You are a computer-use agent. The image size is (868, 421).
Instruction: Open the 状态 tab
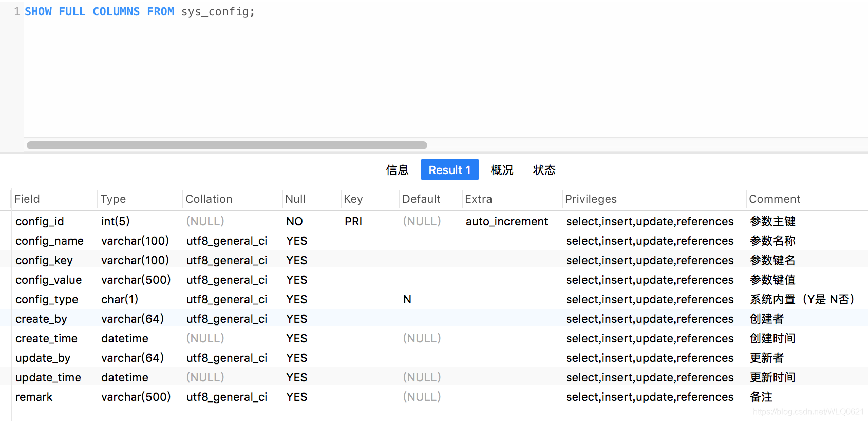coord(544,170)
